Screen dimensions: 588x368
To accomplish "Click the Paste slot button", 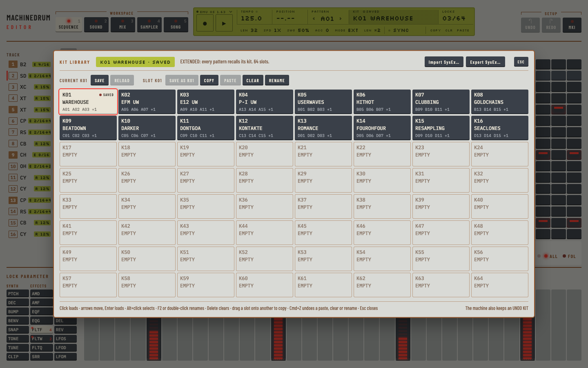I will [x=230, y=80].
